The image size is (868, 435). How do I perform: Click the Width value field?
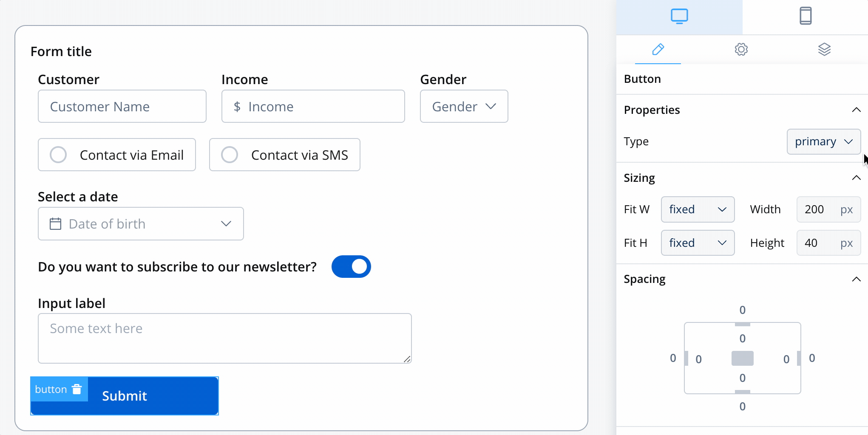click(828, 209)
